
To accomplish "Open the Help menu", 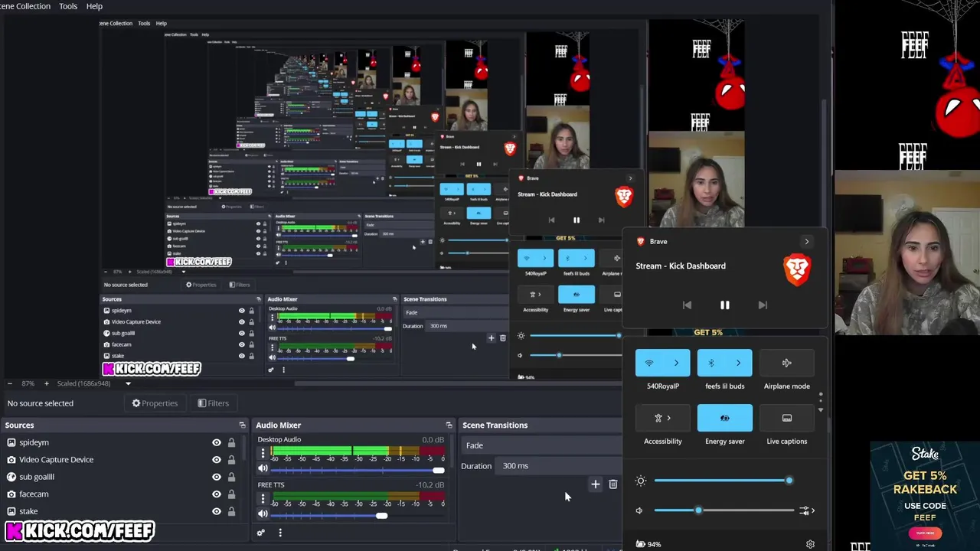I will coord(94,6).
